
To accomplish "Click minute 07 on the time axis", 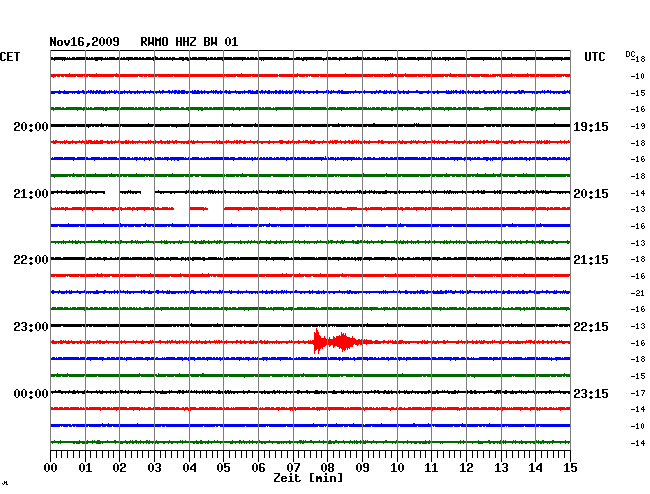I will (x=293, y=468).
